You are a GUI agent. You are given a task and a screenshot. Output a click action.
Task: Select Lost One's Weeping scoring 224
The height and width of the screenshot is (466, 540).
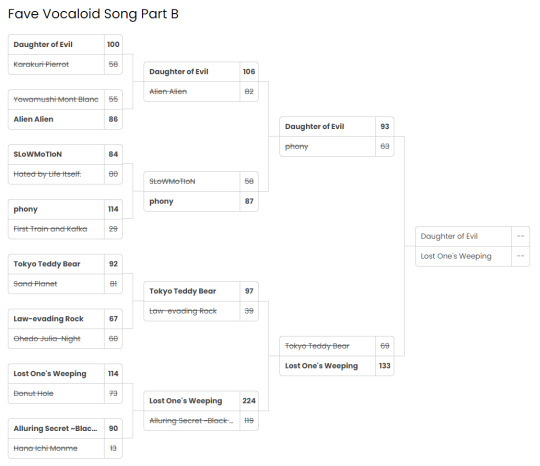tap(201, 401)
